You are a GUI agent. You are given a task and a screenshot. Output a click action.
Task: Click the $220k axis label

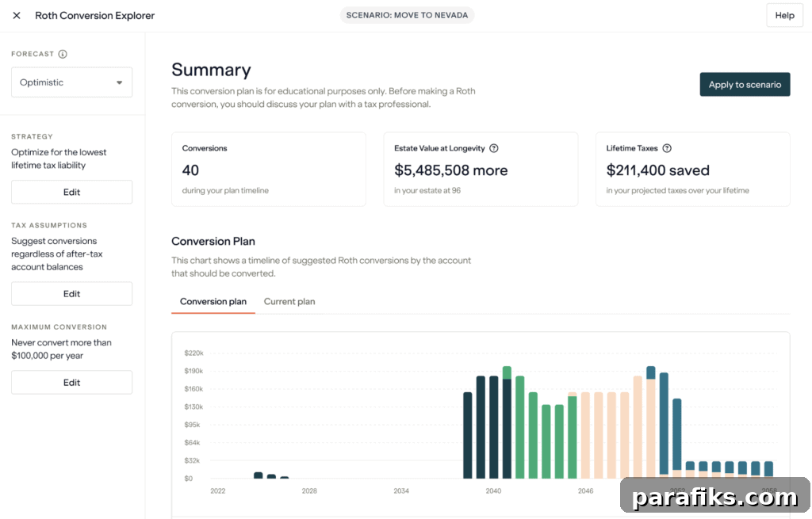(193, 353)
